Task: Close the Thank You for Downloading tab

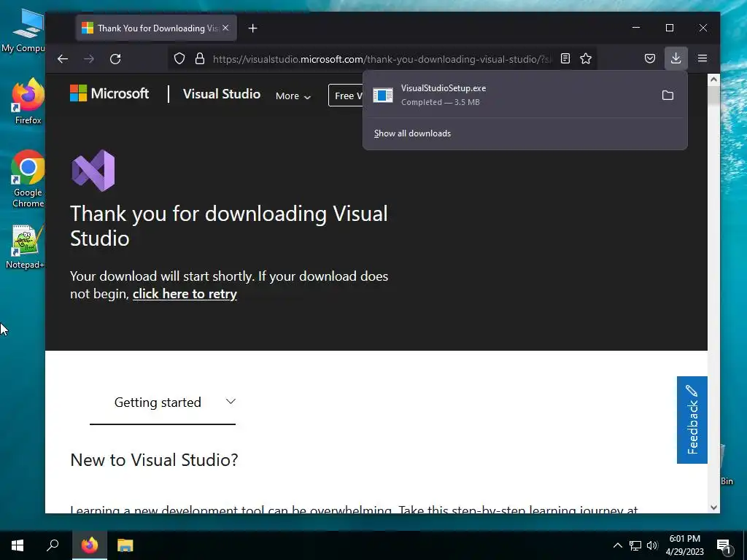Action: coord(225,28)
